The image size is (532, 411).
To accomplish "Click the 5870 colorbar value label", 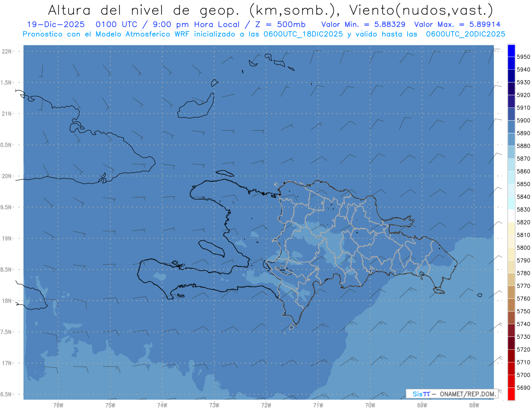I will click(x=523, y=159).
